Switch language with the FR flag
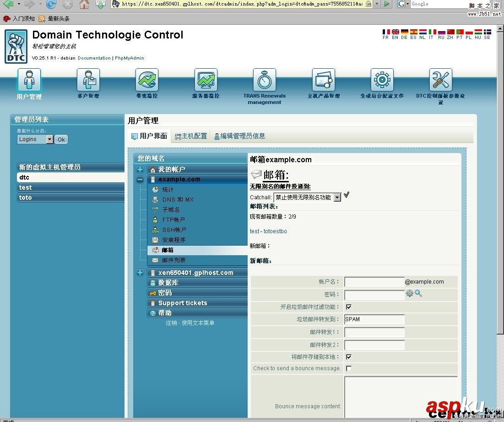The image size is (504, 422). [386, 32]
